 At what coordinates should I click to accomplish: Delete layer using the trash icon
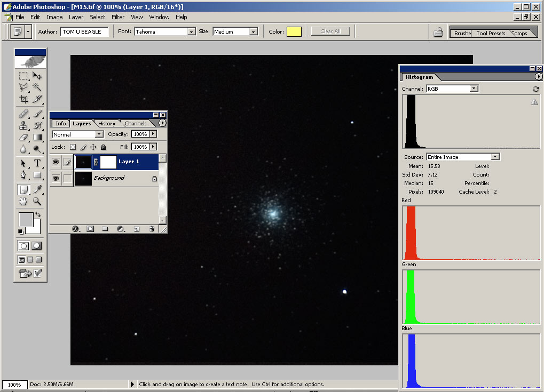point(152,229)
